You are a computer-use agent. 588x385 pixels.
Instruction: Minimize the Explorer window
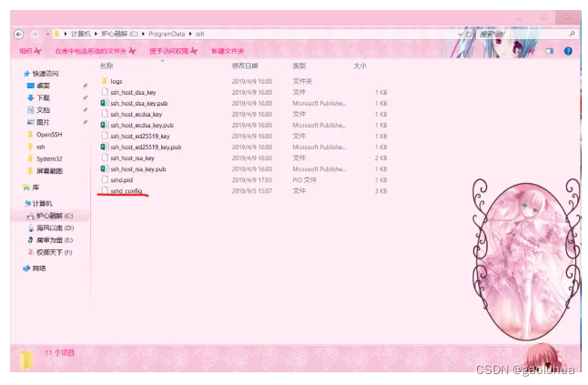coord(519,17)
